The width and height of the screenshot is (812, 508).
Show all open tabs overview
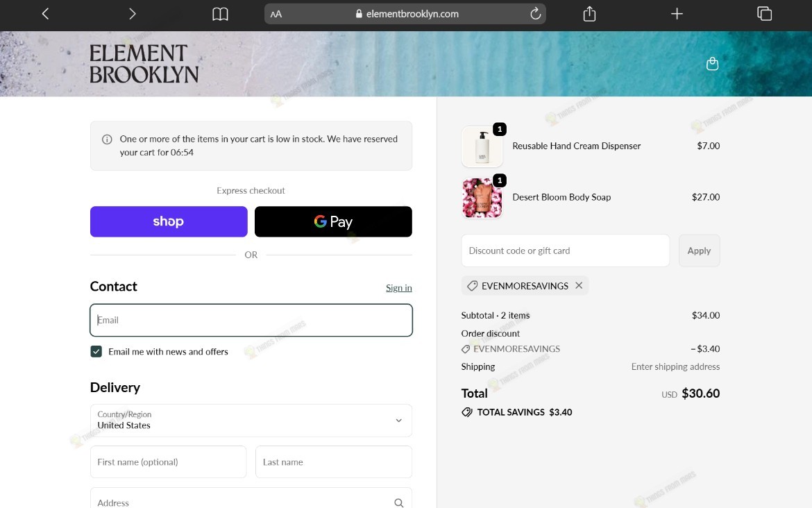pyautogui.click(x=764, y=13)
